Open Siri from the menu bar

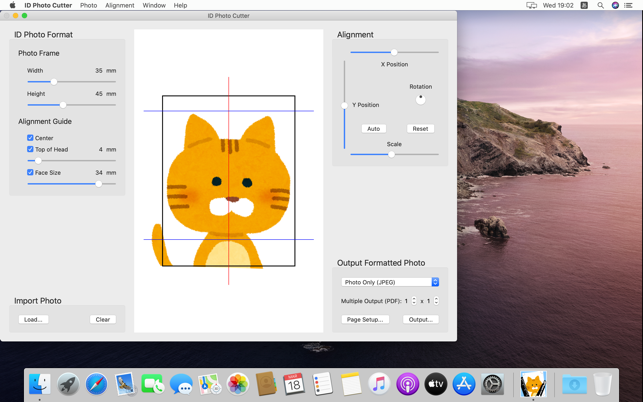click(615, 5)
